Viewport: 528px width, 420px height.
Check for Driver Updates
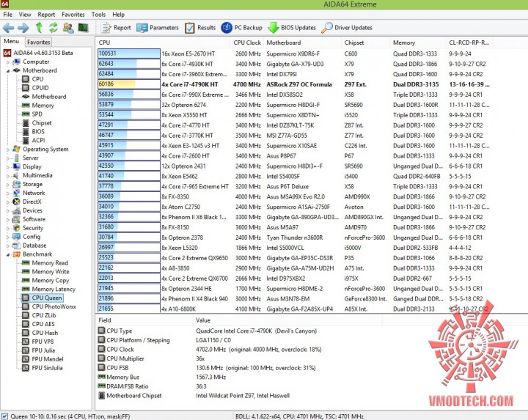click(x=347, y=28)
